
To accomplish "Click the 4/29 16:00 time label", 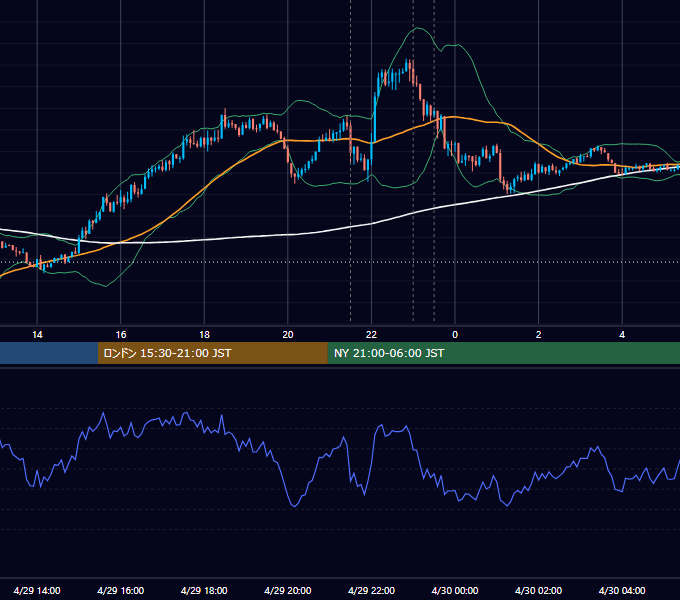I will pyautogui.click(x=121, y=590).
